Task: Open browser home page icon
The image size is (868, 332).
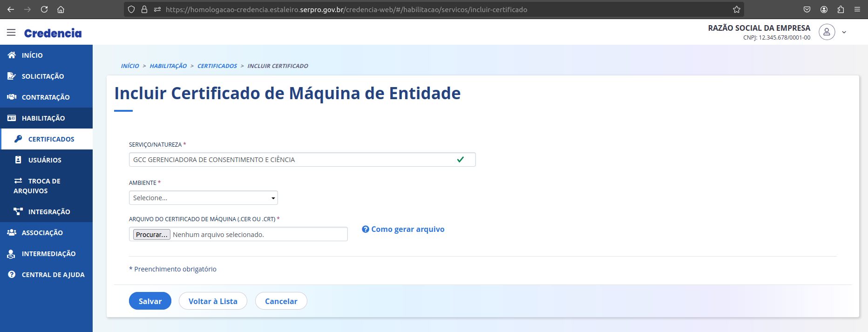Action: tap(61, 9)
